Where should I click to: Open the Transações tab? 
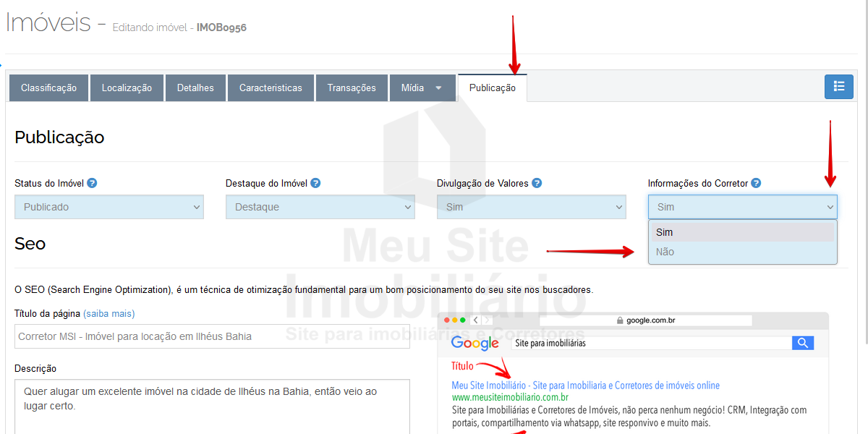pos(352,88)
